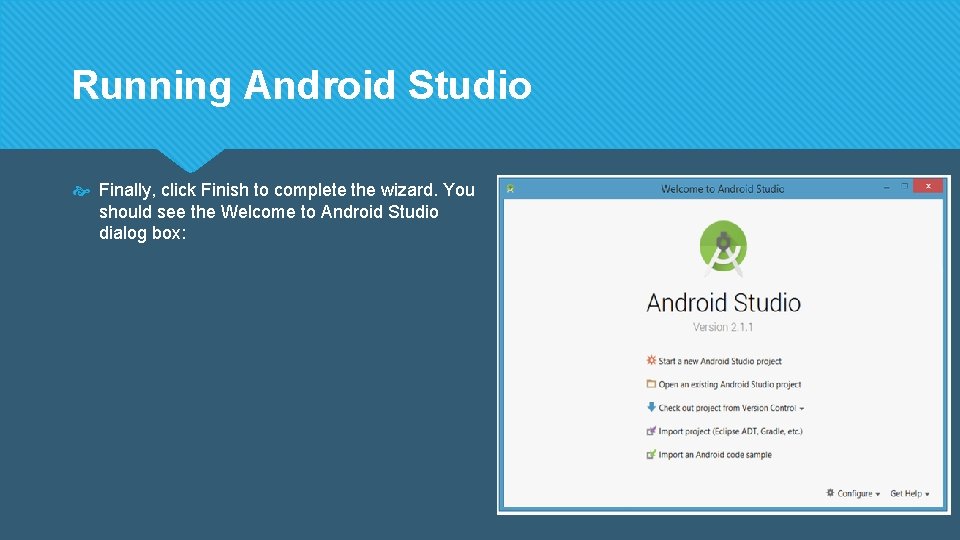The width and height of the screenshot is (960, 540).
Task: Open an existing Android Studio project
Action: (730, 384)
